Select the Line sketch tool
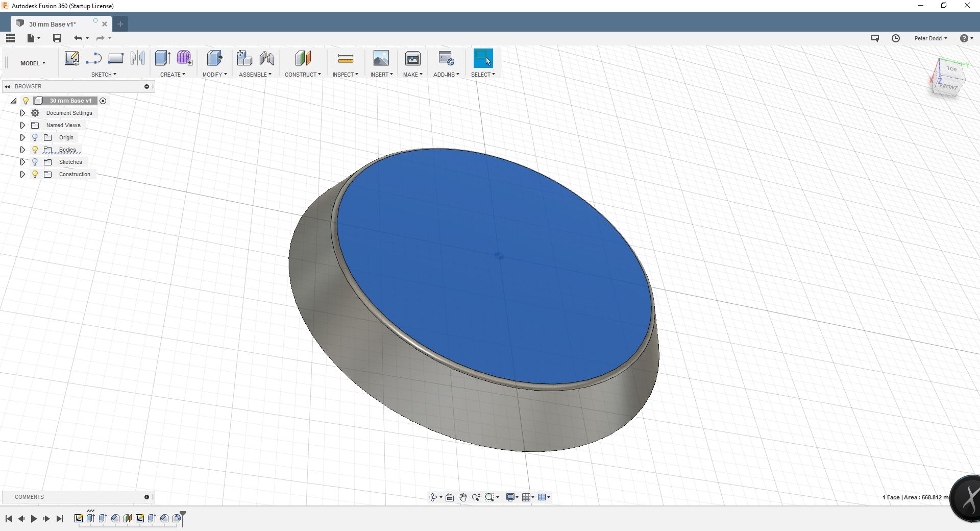This screenshot has height=531, width=980. click(x=93, y=58)
